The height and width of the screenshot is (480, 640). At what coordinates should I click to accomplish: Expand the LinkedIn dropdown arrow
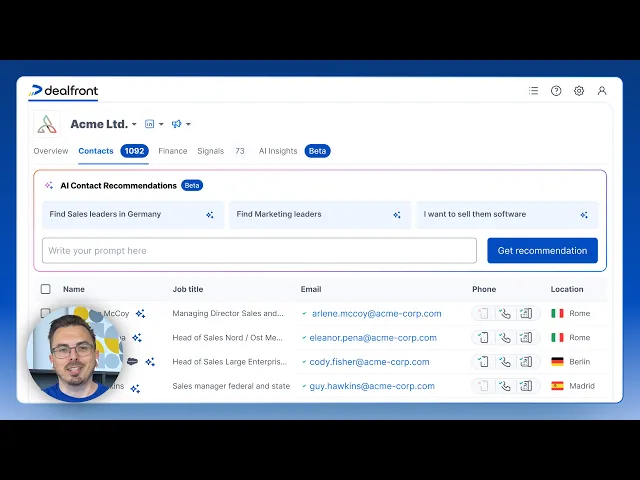[x=161, y=124]
